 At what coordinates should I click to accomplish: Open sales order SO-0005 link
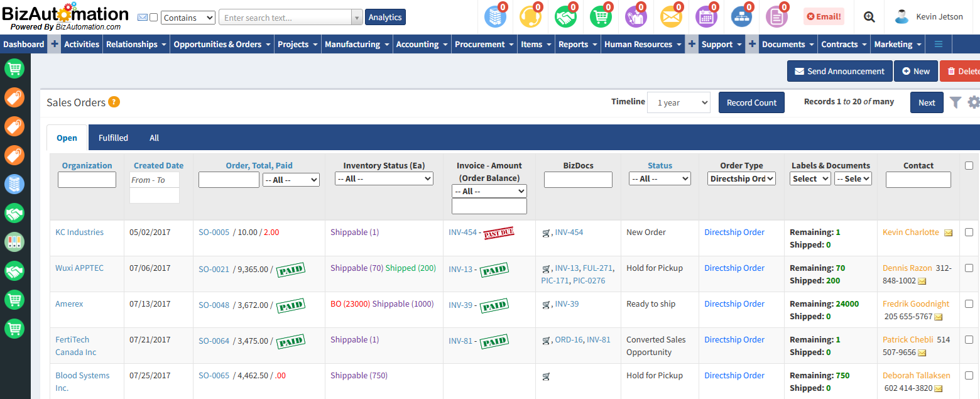(214, 232)
